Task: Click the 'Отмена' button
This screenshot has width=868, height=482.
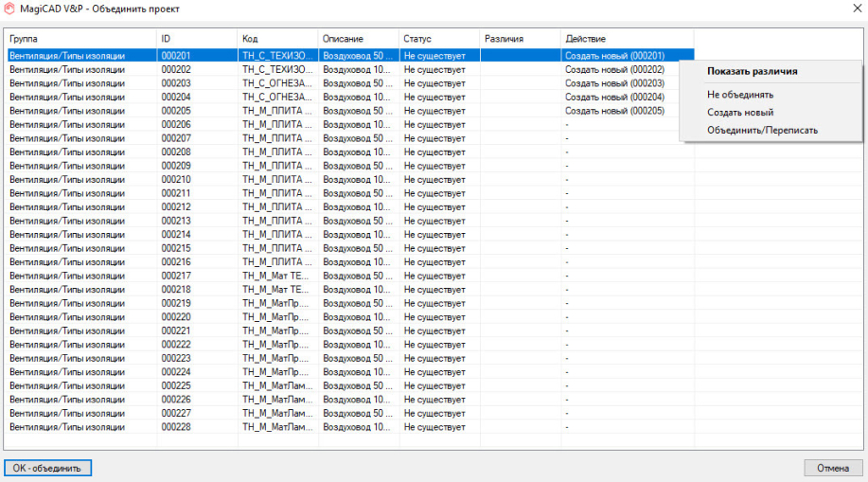Action: pos(833,468)
